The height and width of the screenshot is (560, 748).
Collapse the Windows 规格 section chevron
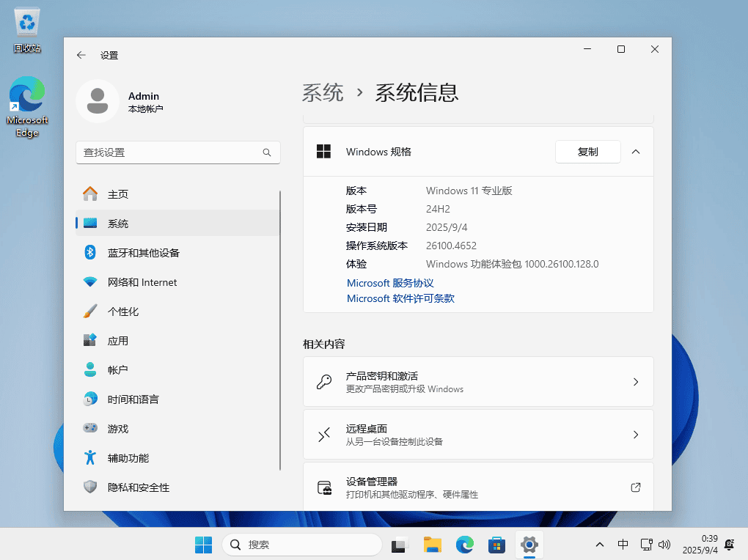(636, 152)
